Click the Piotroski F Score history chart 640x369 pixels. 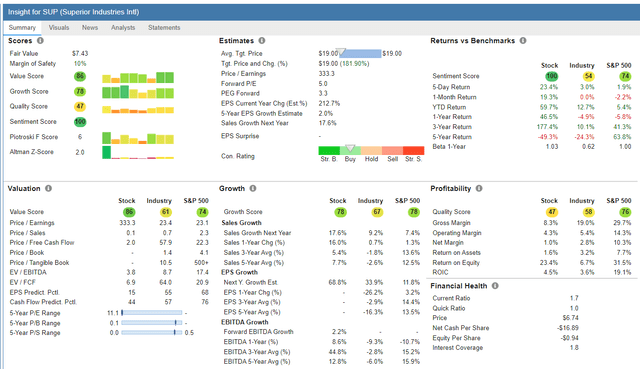coord(138,138)
